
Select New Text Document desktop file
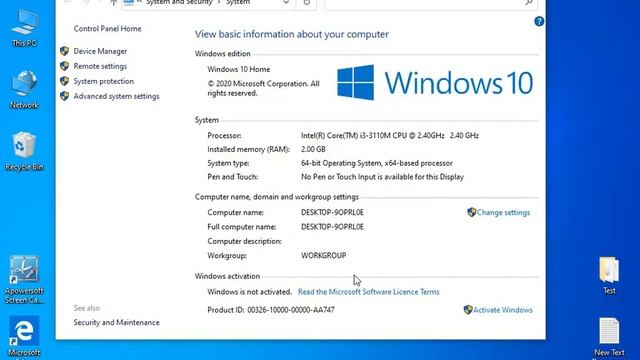point(609,338)
